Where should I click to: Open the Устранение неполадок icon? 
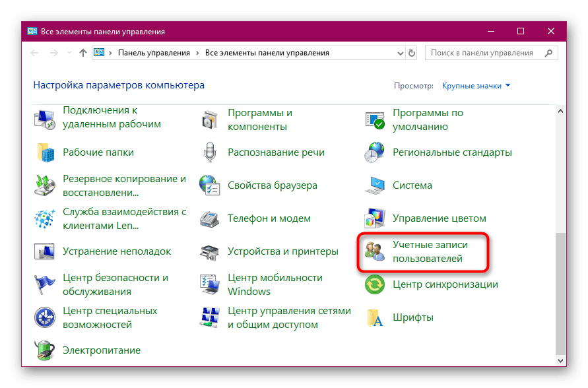(45, 251)
